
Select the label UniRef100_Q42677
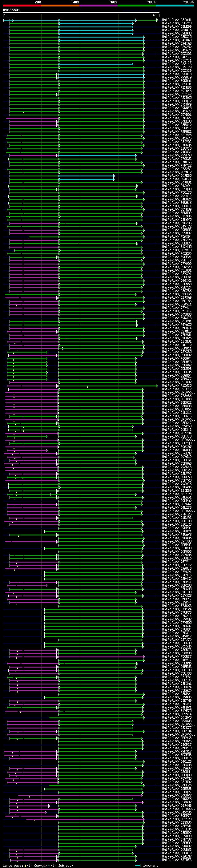[177, 111]
